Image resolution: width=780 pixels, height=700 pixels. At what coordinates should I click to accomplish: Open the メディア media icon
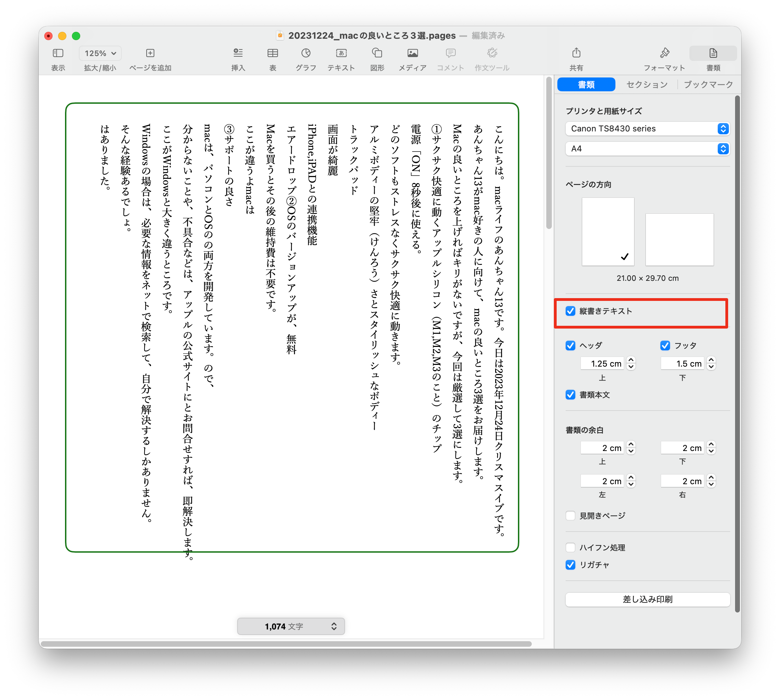pyautogui.click(x=412, y=53)
